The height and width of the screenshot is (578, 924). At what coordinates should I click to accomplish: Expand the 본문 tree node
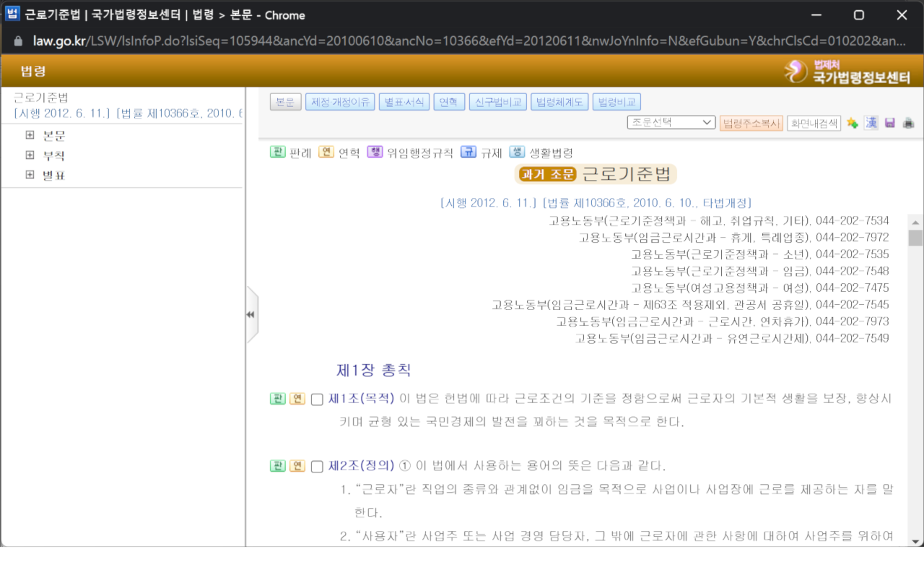(30, 135)
